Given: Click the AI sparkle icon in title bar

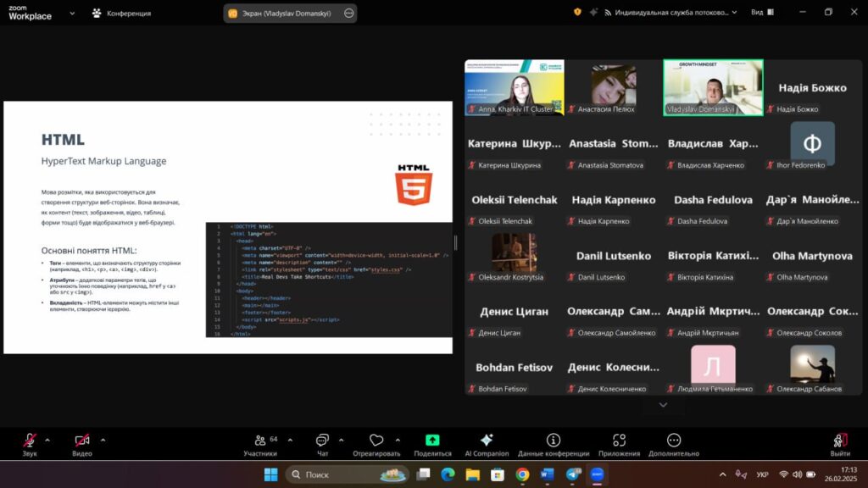Looking at the screenshot, I should 593,12.
